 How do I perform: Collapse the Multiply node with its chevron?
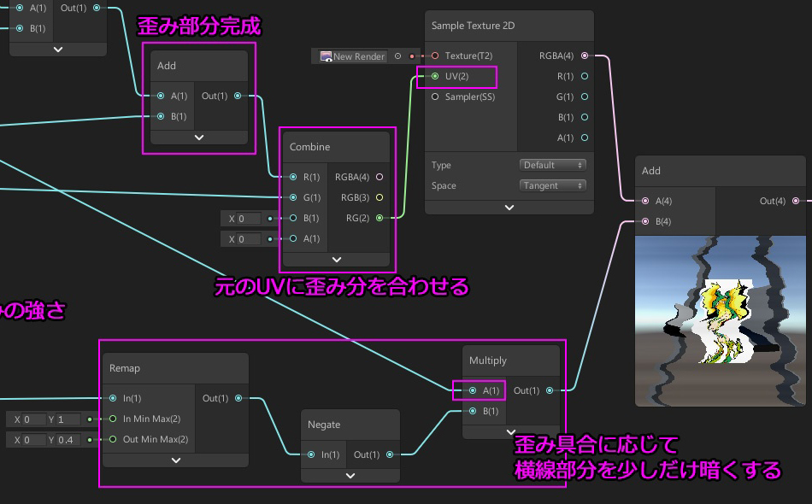[511, 432]
